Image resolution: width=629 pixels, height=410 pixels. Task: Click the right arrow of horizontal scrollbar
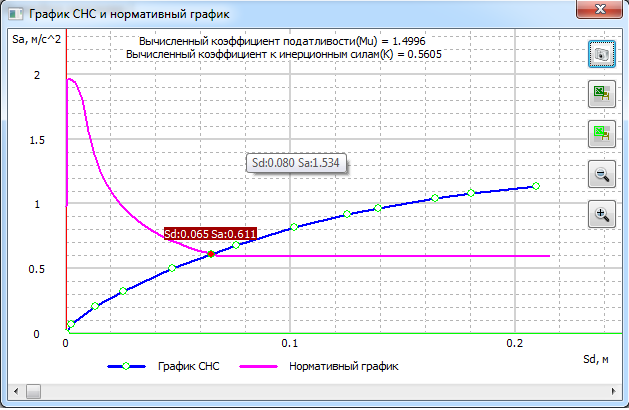615,390
